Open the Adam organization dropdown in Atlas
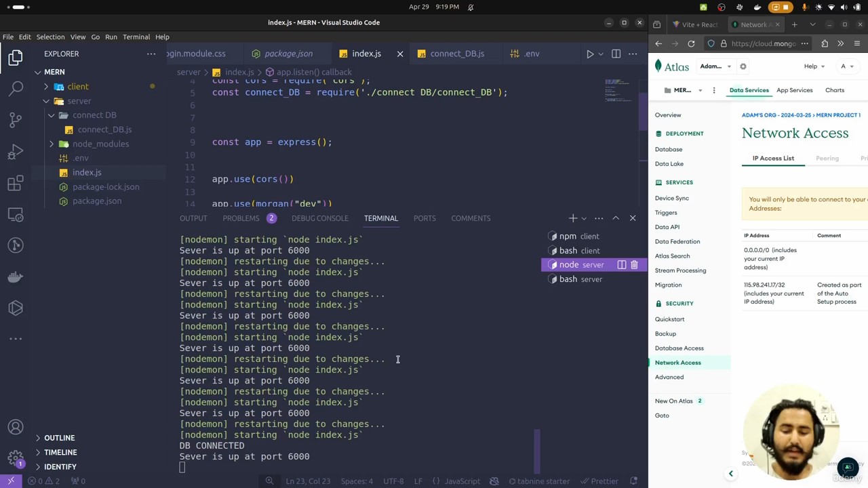This screenshot has width=868, height=488. 715,66
